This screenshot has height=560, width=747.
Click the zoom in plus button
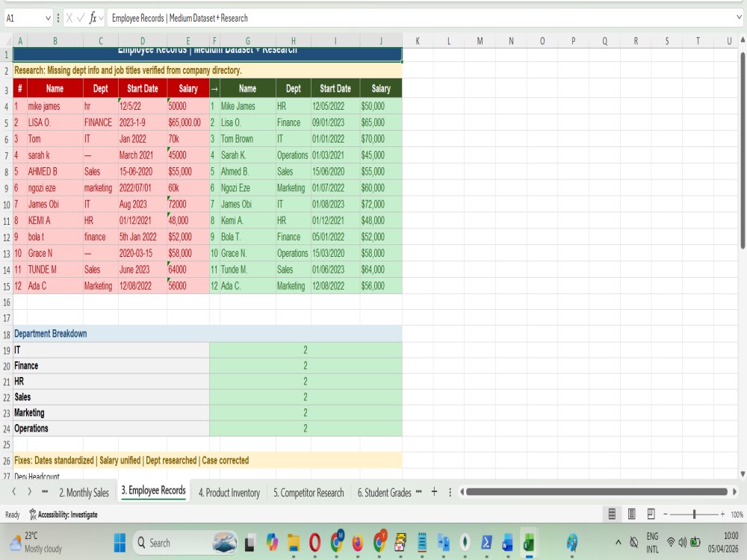coord(722,514)
